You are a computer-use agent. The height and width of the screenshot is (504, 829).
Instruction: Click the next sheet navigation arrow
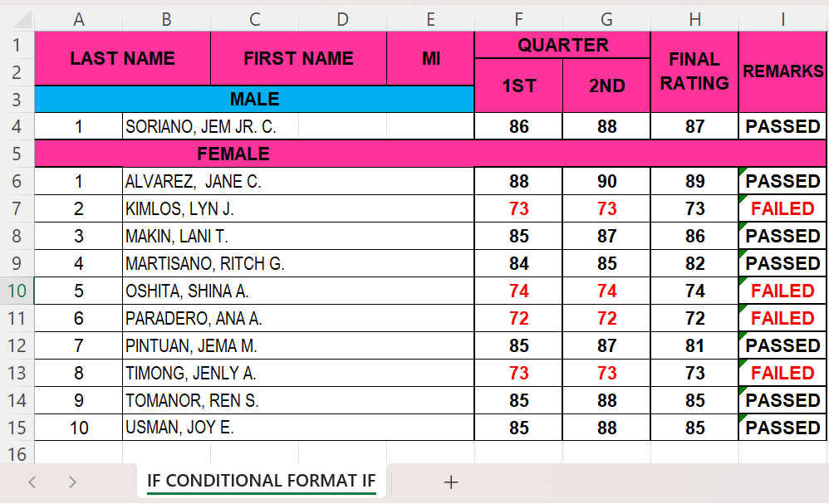[x=72, y=482]
